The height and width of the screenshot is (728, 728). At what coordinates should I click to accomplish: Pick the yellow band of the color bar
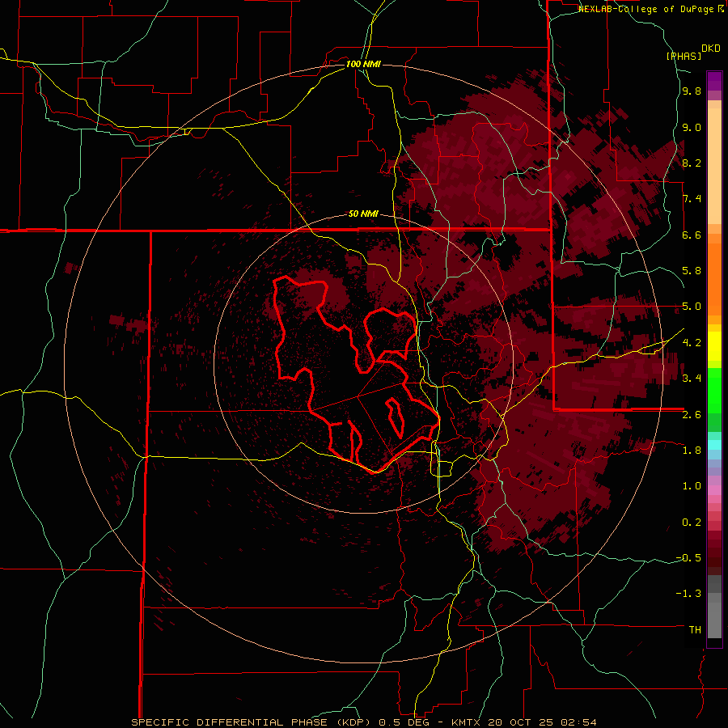pos(714,346)
